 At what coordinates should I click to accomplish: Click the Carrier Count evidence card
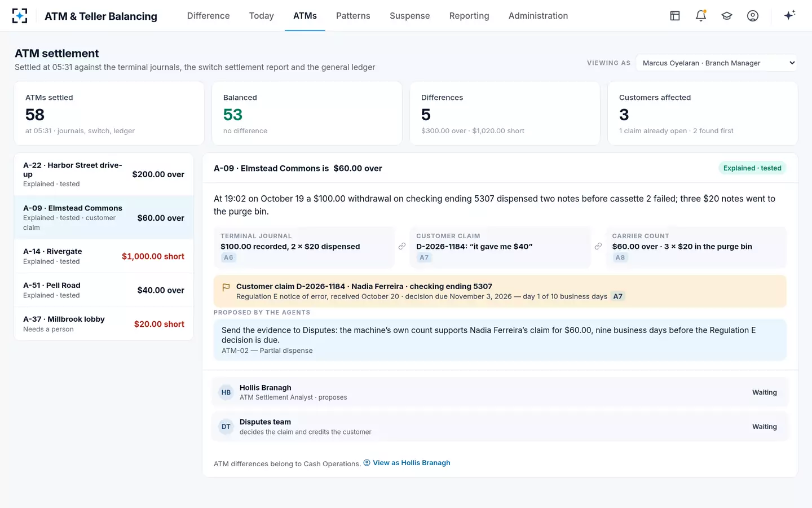pos(696,247)
